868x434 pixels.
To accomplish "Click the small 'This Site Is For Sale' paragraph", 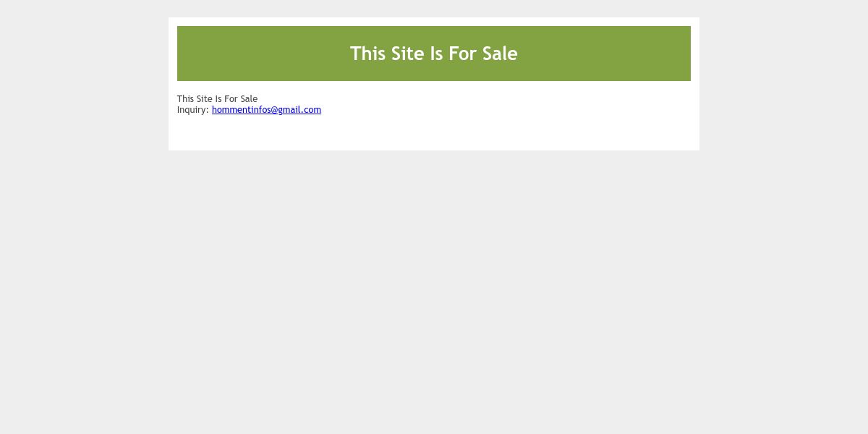I will click(x=217, y=99).
